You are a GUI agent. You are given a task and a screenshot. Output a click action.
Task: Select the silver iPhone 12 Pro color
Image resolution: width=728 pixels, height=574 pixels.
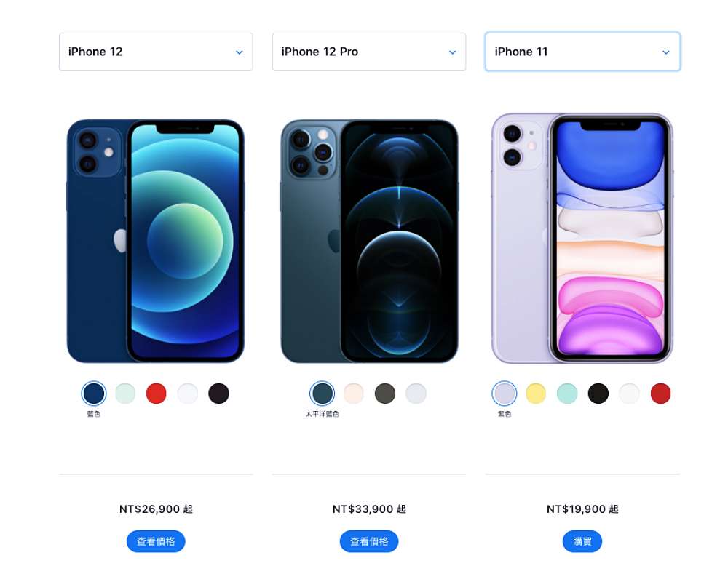(416, 394)
